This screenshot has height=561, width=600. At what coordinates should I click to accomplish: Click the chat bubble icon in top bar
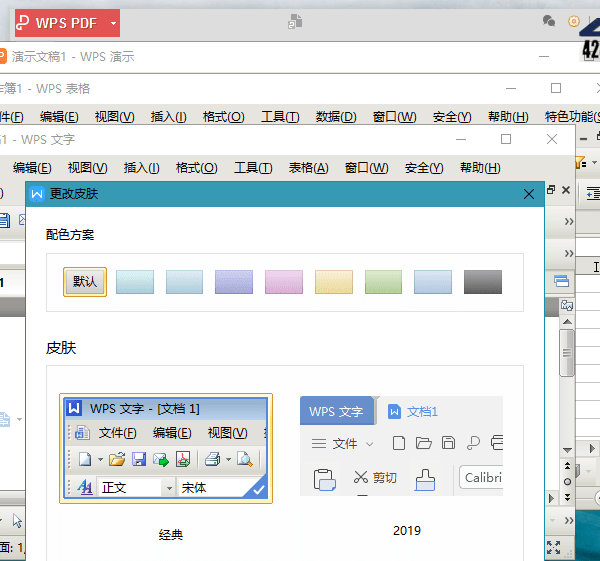pyautogui.click(x=548, y=21)
